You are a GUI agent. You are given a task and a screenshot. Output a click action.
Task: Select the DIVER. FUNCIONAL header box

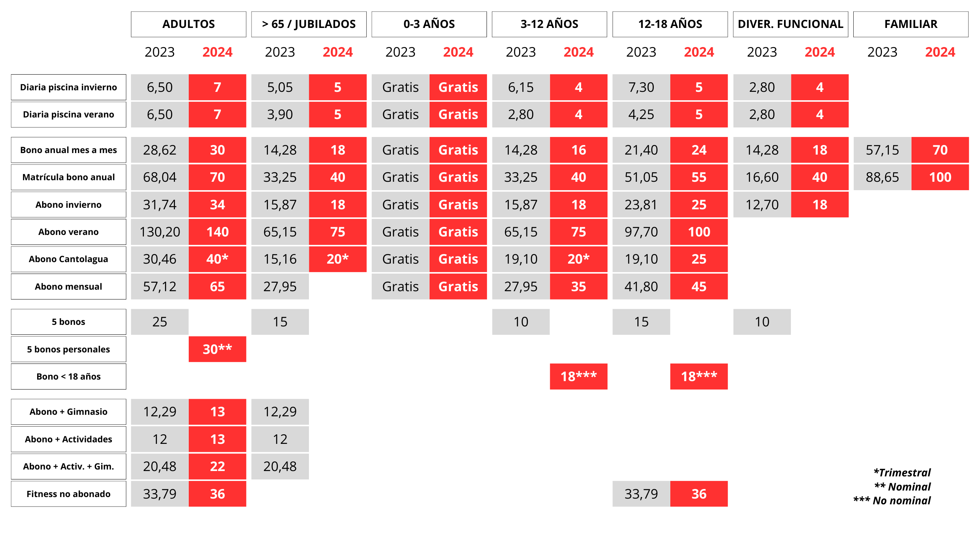[x=790, y=24]
